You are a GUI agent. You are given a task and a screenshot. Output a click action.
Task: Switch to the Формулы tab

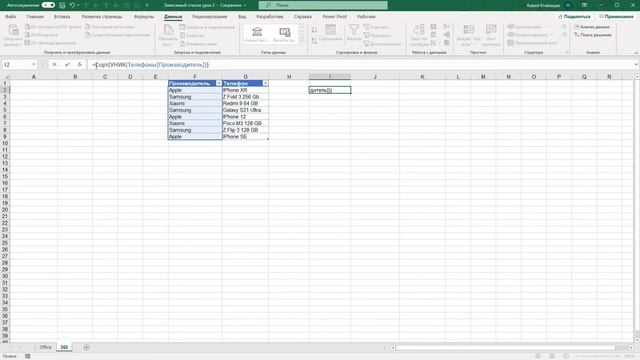[x=144, y=17]
